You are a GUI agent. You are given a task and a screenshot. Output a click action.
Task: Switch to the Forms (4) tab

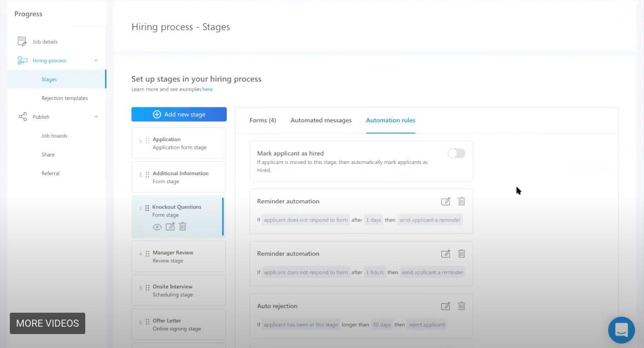coord(262,120)
